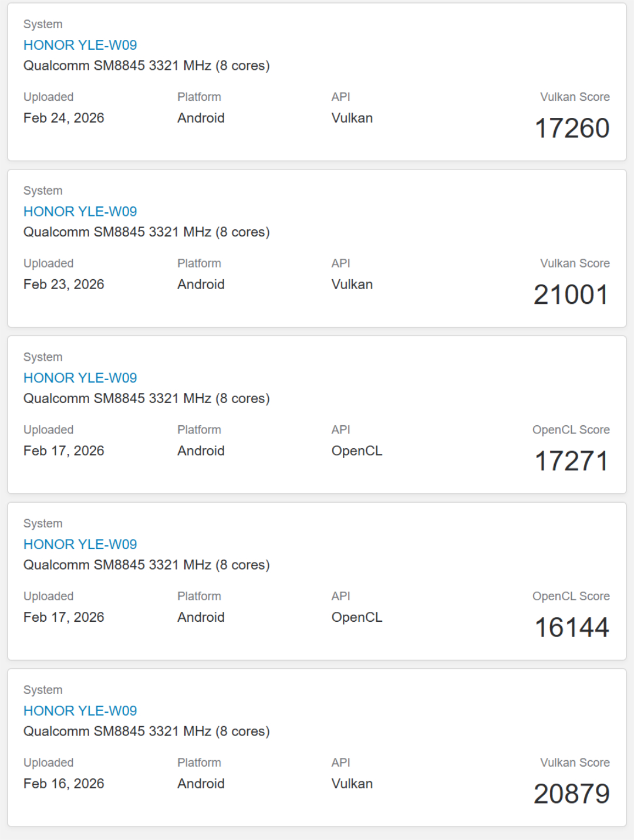Click the Vulkan API value dated Feb 24
Screen dimensions: 634x840
point(352,118)
